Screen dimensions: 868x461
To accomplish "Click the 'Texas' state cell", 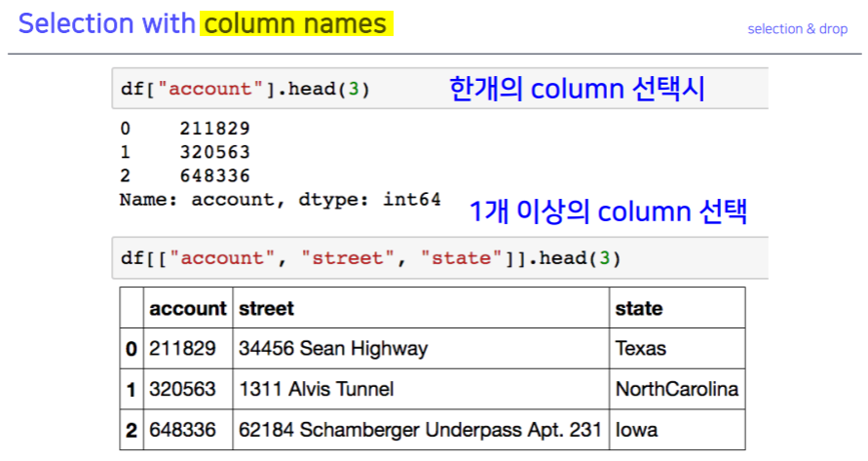I will 677,349.
